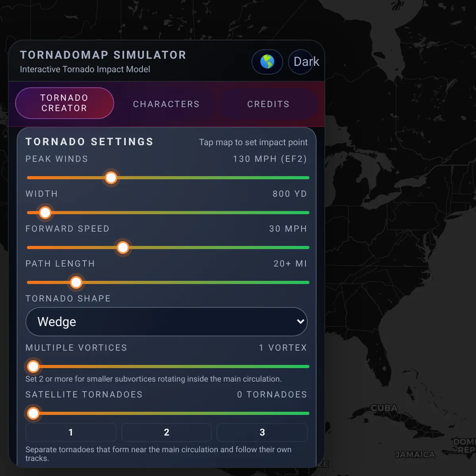This screenshot has height=476, width=476.
Task: Click the Satellite Tornadoes slider handle
Action: point(33,413)
